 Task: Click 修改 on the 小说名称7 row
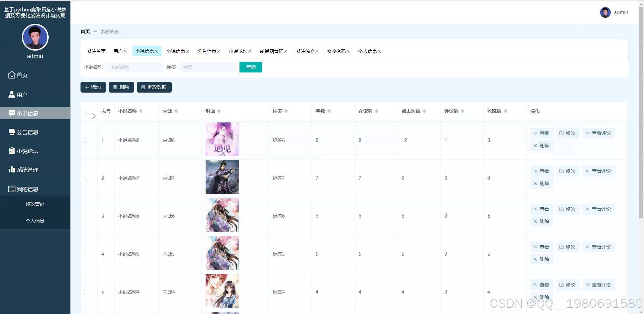tap(567, 171)
